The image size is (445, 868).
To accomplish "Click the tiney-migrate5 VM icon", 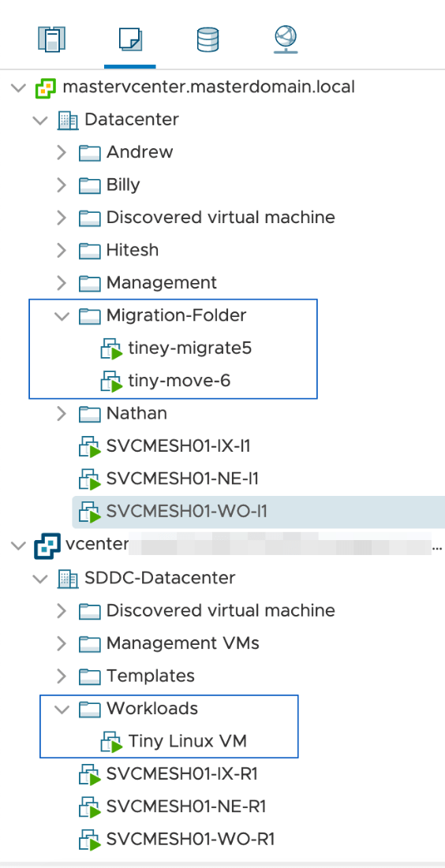I will coord(111,349).
